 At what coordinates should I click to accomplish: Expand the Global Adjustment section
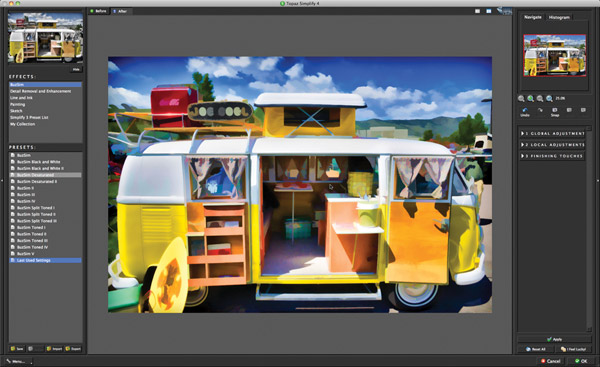[x=552, y=134]
